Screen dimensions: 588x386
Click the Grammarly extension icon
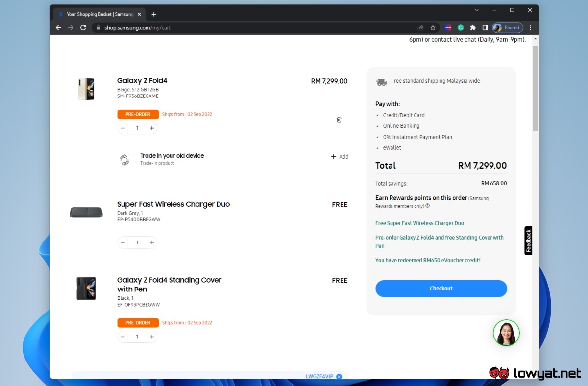pos(461,28)
